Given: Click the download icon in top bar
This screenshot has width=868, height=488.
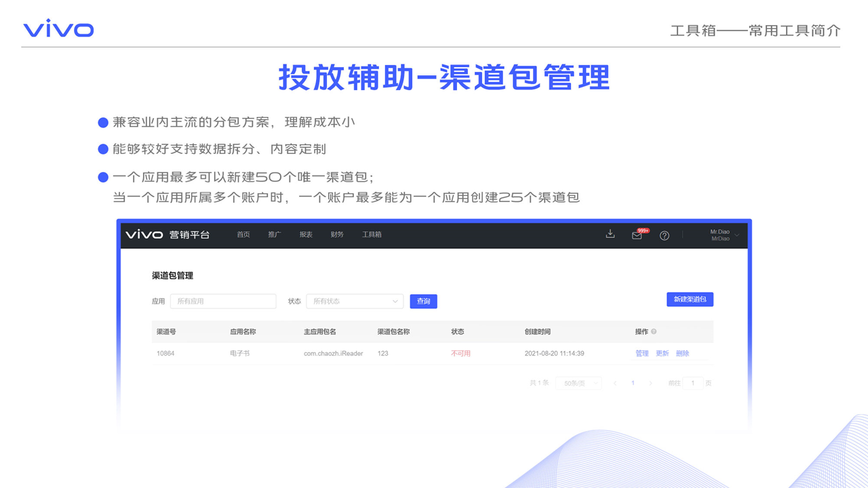Looking at the screenshot, I should tap(610, 234).
